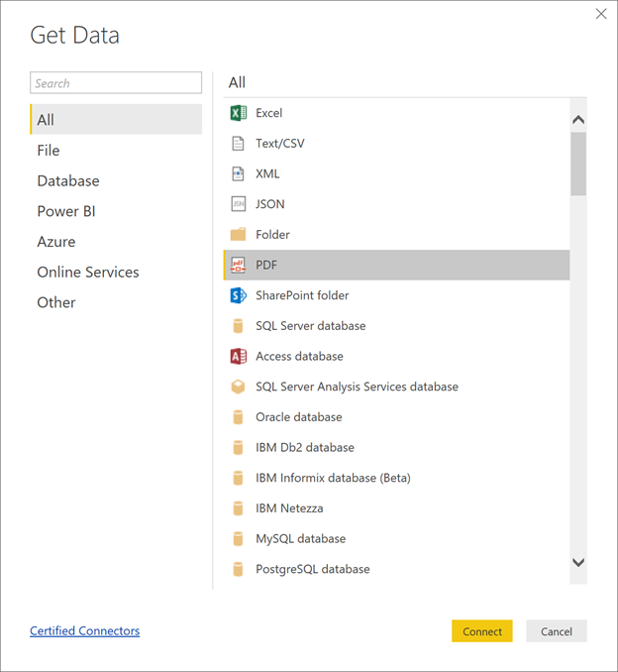This screenshot has height=672, width=618.
Task: Click the Search connectors field
Action: tap(116, 83)
